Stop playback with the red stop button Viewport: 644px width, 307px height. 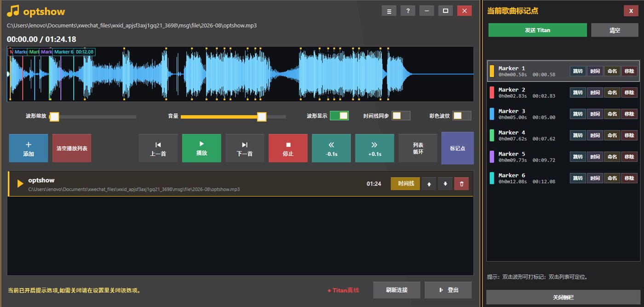[288, 148]
